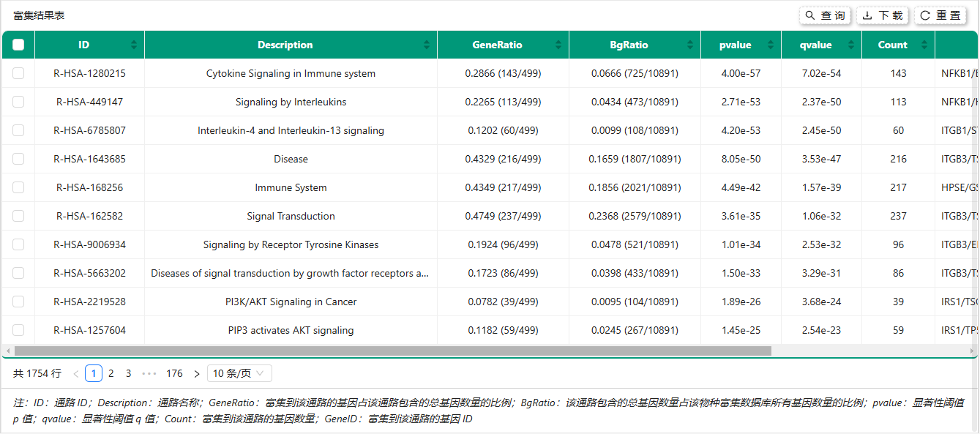The width and height of the screenshot is (980, 434).
Task: Go to the next page with the chevron
Action: (x=197, y=373)
